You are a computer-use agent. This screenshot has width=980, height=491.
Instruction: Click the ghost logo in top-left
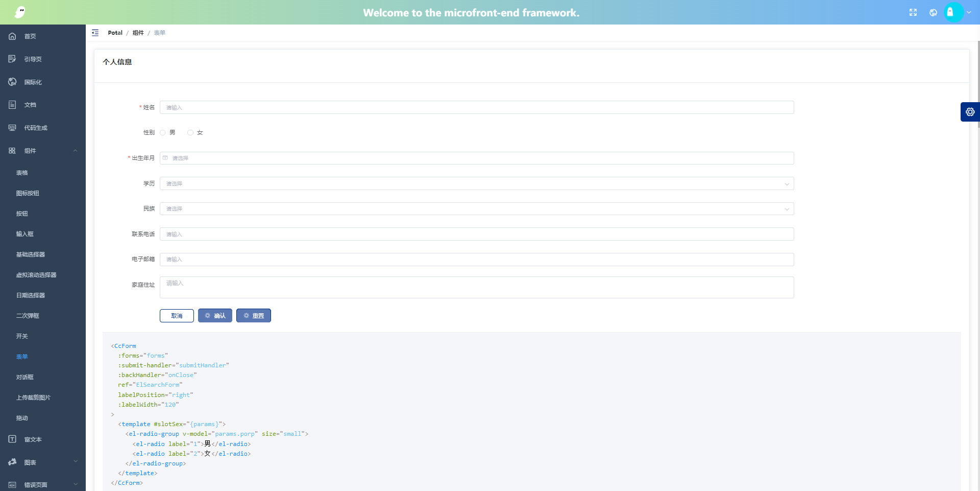20,12
